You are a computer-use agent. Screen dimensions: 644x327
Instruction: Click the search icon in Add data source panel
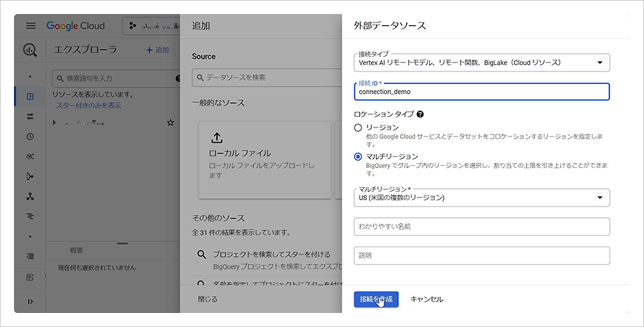(200, 77)
